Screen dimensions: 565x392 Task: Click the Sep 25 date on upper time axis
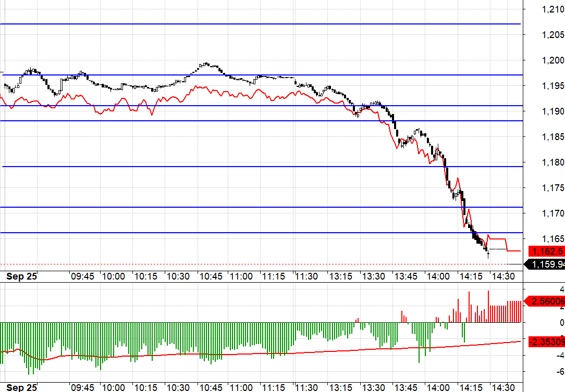pos(22,277)
